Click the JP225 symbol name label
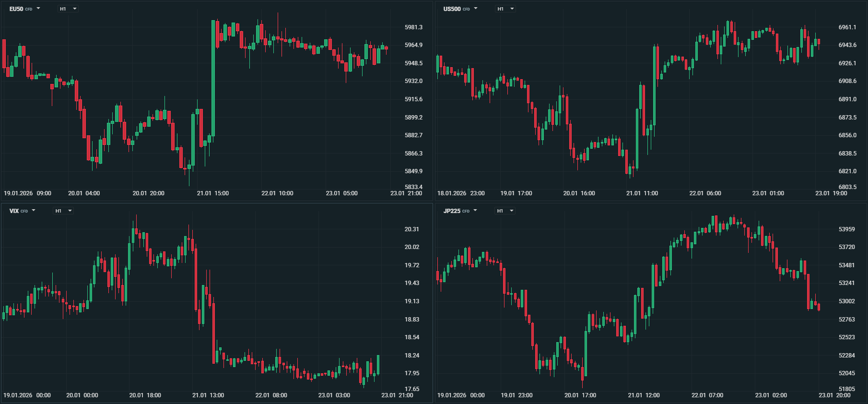Screen dimensions: 868x404 click(x=452, y=211)
